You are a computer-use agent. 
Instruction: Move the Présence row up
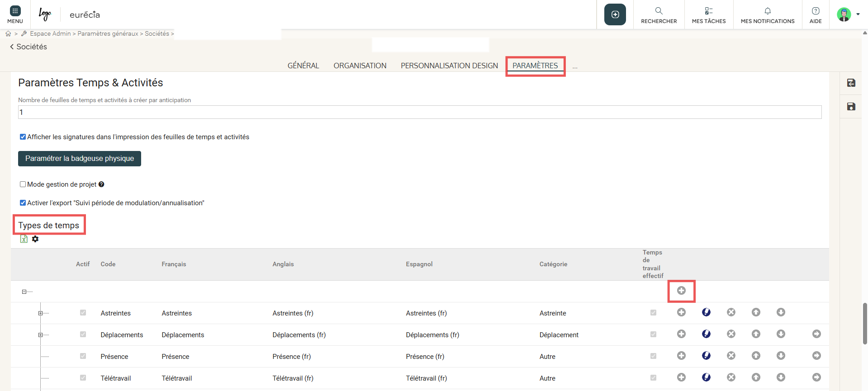(x=756, y=356)
